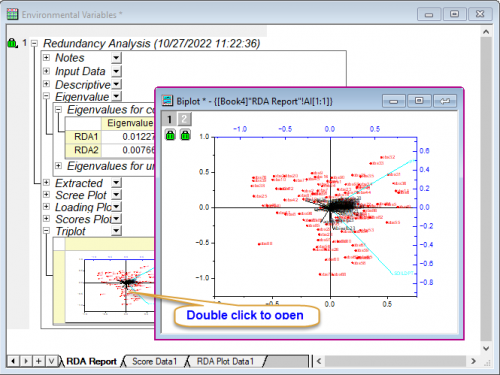Screen dimensions: 500x375
Task: Open the Descriptive dropdown arrow menu
Action: 116,84
